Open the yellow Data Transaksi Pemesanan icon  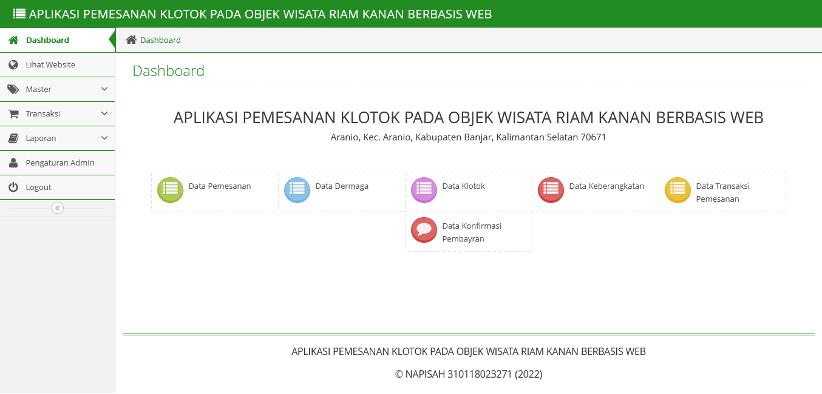point(678,190)
